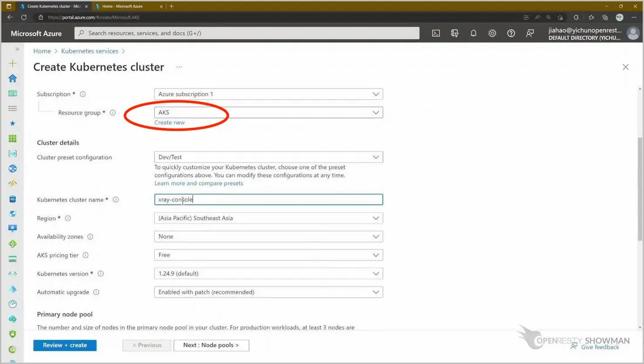Click the Review + create button

click(x=65, y=345)
